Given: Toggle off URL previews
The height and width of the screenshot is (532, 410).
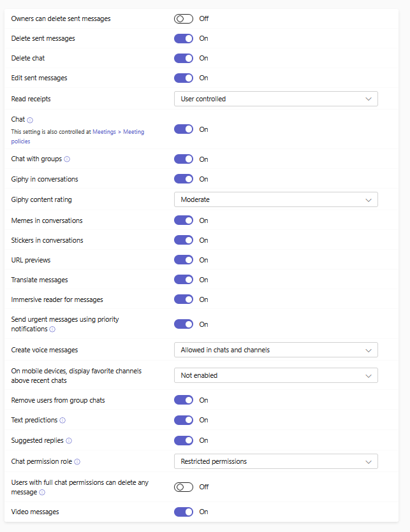Looking at the screenshot, I should 184,260.
